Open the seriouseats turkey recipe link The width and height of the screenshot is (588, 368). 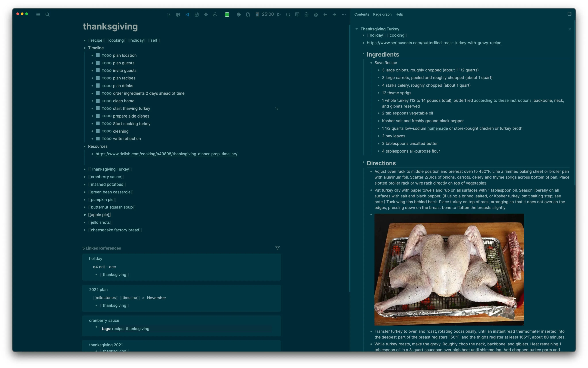[434, 43]
